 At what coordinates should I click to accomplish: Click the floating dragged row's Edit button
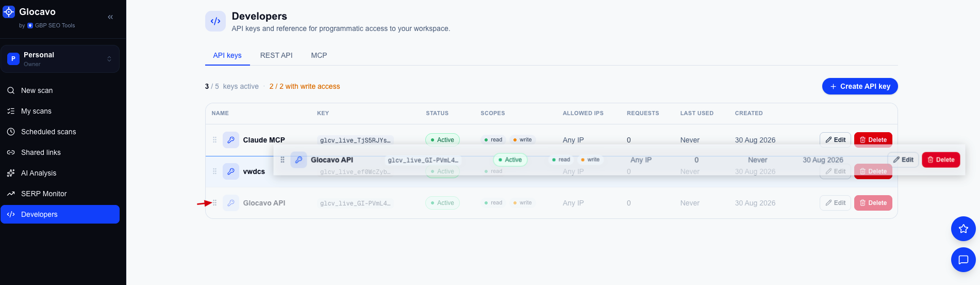click(903, 160)
